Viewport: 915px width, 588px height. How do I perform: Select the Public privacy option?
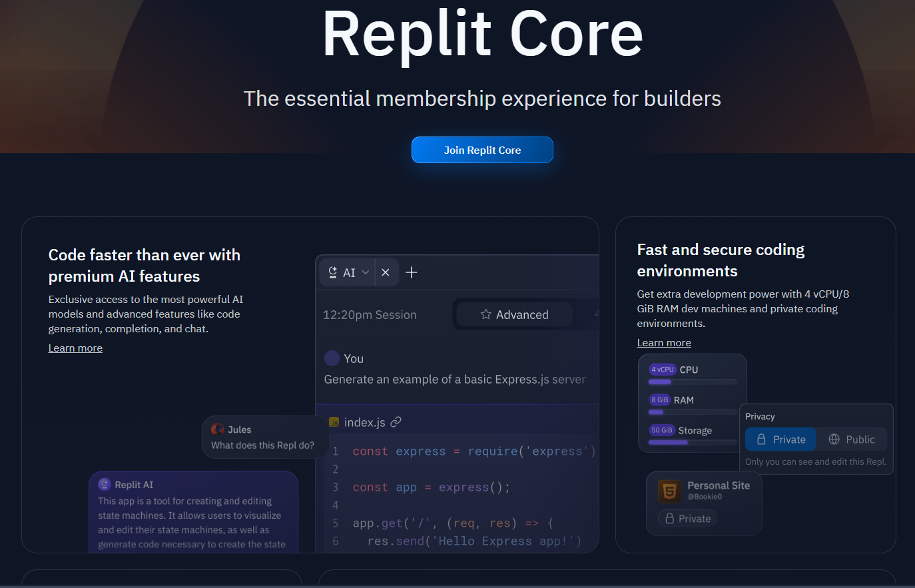point(852,440)
